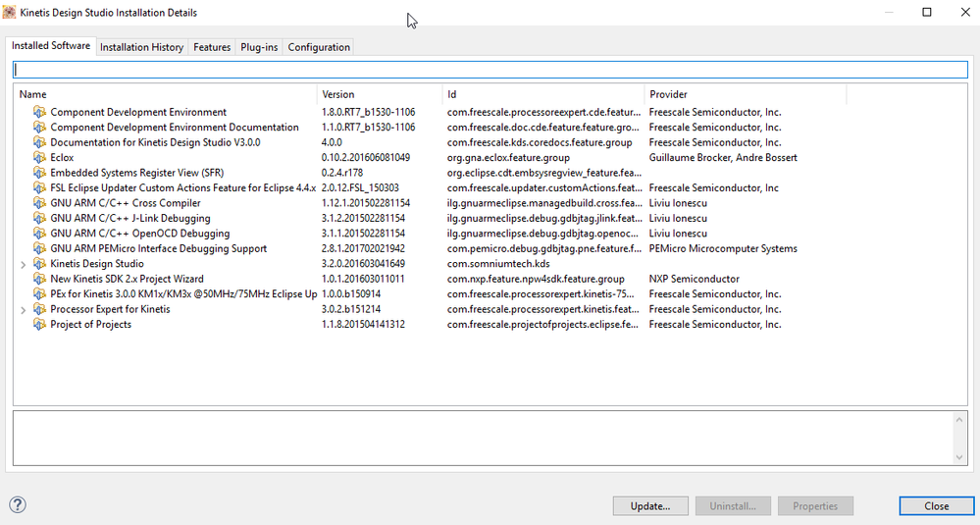Click the Project of Projects feature icon

(39, 325)
